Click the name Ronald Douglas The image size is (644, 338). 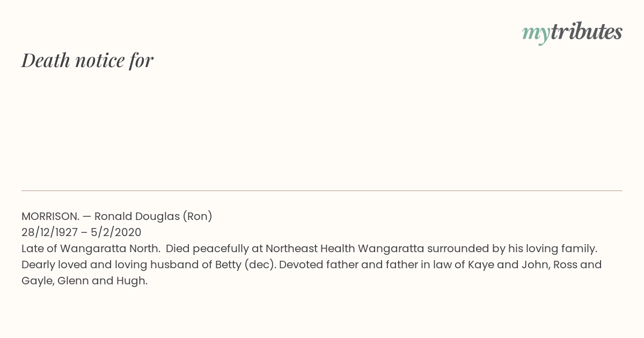137,216
